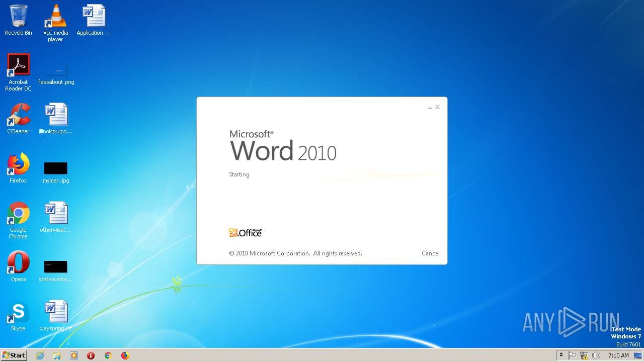This screenshot has width=644, height=362.
Task: Select the Acrobat Reader DC shortcut
Action: (18, 72)
